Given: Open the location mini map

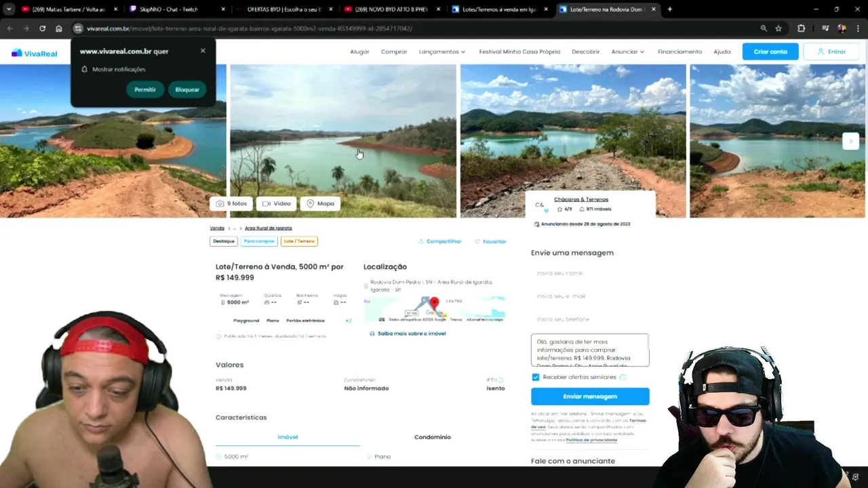Looking at the screenshot, I should tap(435, 309).
